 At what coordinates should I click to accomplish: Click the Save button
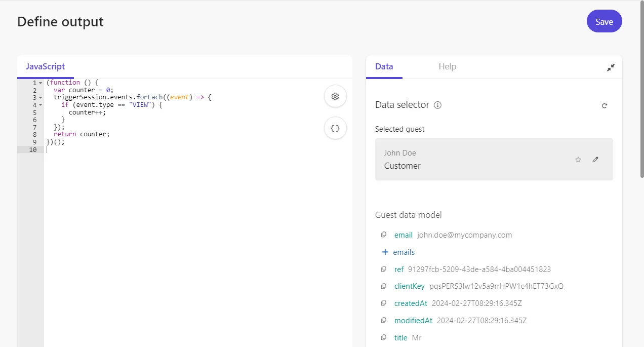pyautogui.click(x=604, y=21)
